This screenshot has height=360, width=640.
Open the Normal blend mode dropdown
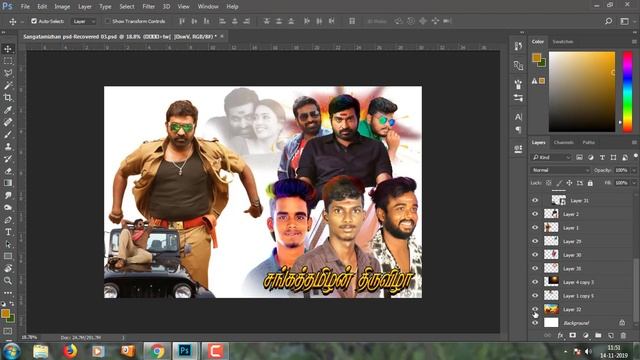coord(560,170)
